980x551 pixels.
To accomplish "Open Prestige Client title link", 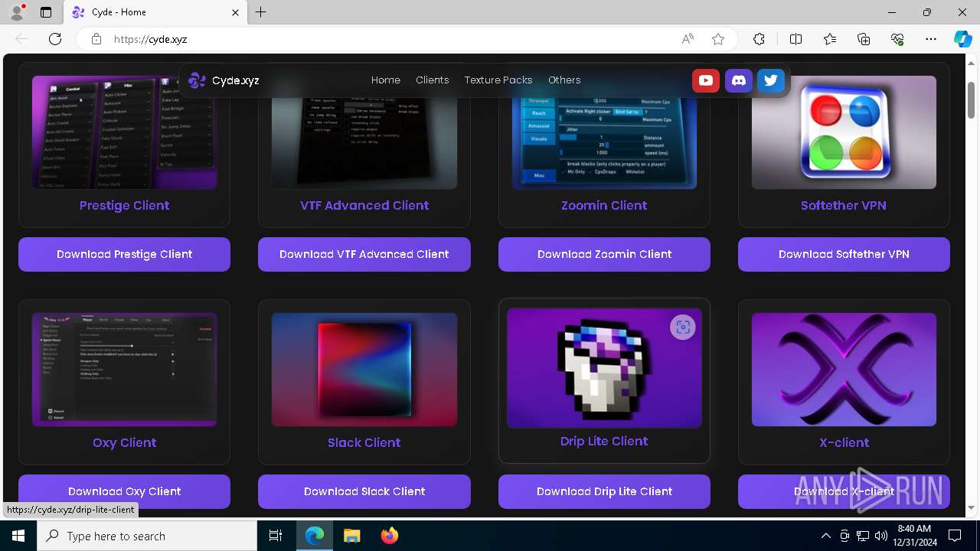I will [x=124, y=205].
